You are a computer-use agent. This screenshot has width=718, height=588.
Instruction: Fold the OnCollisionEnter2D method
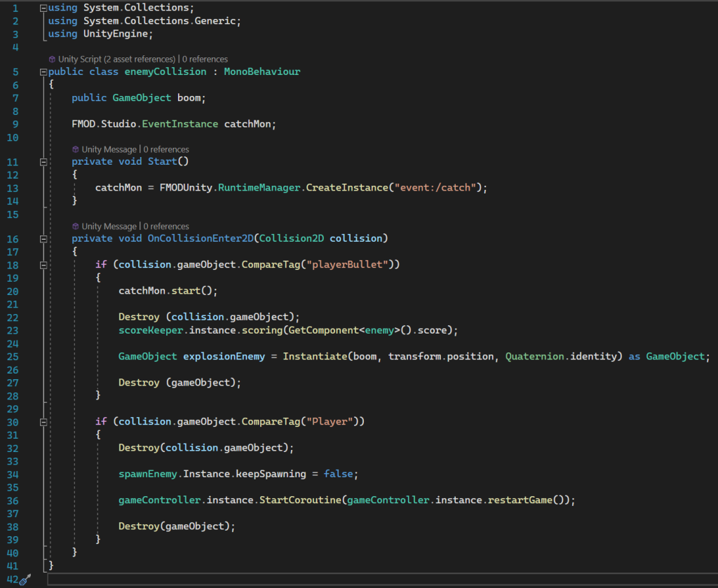pos(44,239)
